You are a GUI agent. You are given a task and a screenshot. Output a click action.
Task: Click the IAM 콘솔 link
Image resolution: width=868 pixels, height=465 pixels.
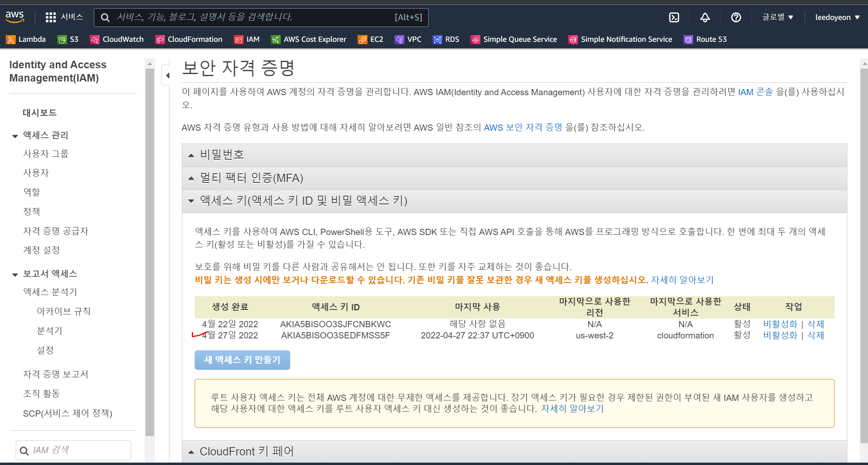pos(755,92)
